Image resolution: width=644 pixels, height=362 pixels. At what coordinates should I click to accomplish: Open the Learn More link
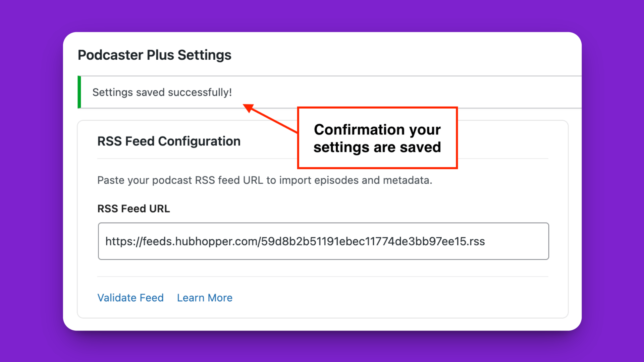coord(205,298)
